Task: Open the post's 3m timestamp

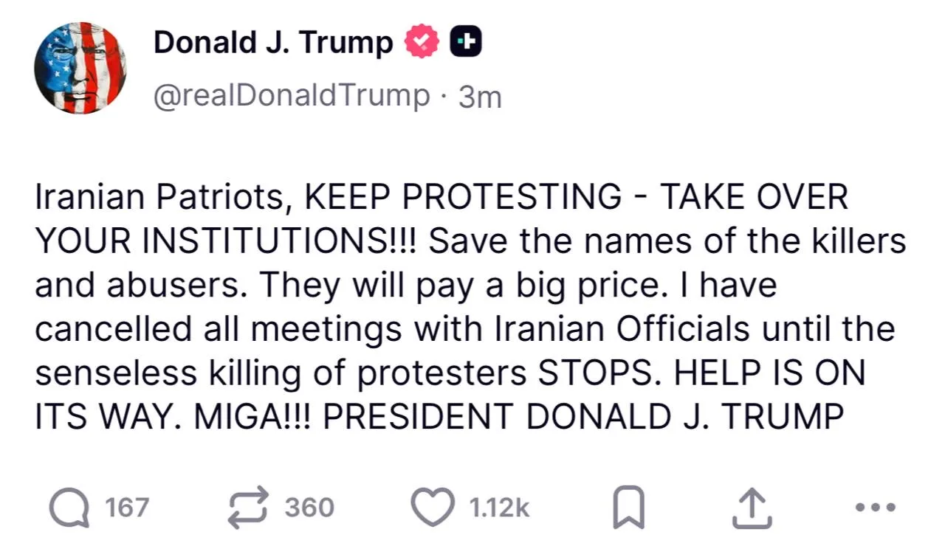Action: point(480,97)
